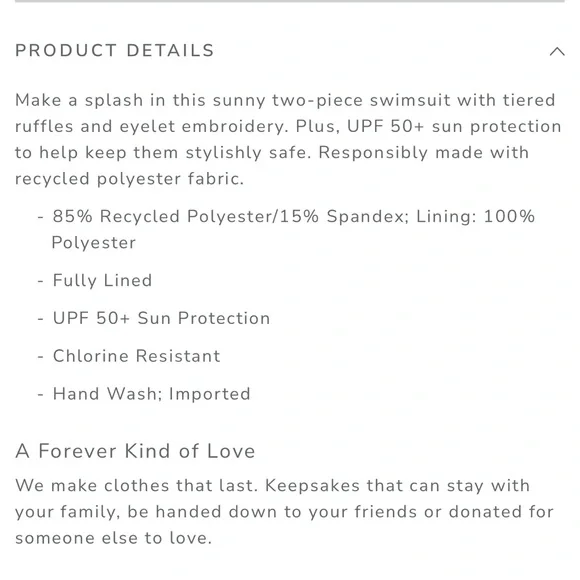The width and height of the screenshot is (580, 580).
Task: Click the 'Hand Wash; Imported' bullet
Action: click(152, 394)
